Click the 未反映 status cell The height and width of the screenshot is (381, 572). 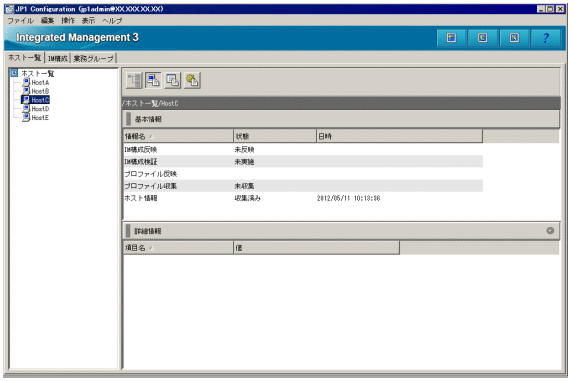click(x=244, y=150)
